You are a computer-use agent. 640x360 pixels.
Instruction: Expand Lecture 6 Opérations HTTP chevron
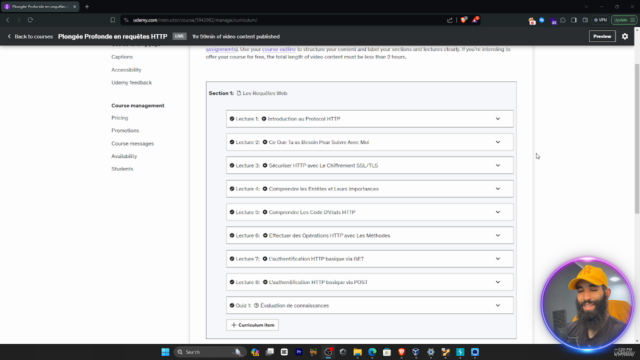pyautogui.click(x=498, y=235)
